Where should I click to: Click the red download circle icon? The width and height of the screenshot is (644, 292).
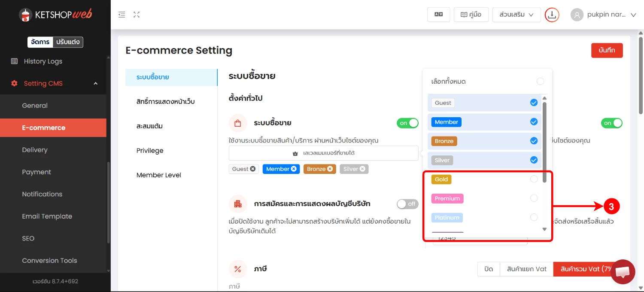(x=552, y=15)
